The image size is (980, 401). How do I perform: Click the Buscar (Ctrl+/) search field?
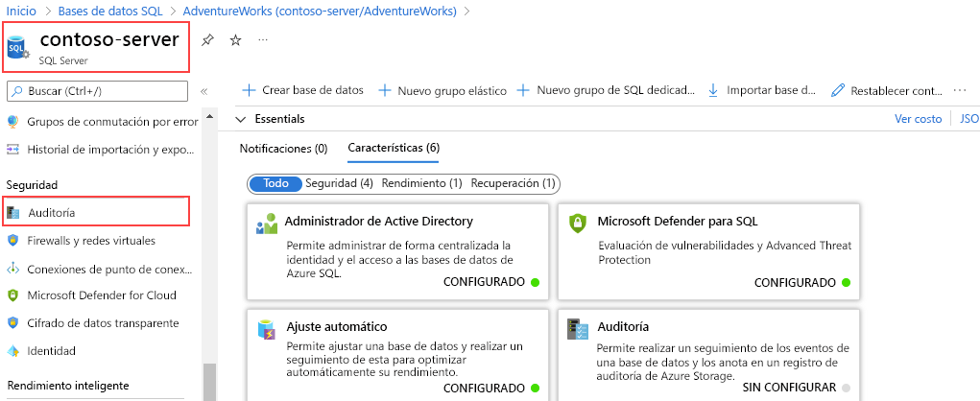(97, 91)
